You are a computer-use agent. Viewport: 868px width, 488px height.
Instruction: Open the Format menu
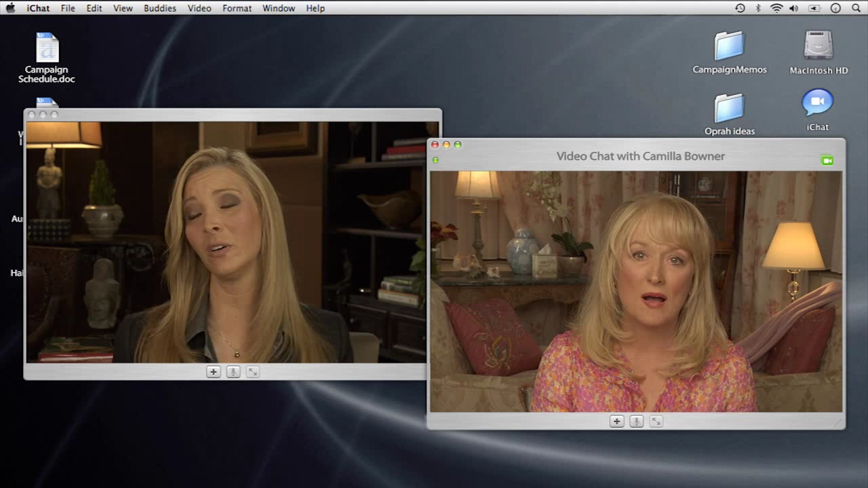(237, 8)
